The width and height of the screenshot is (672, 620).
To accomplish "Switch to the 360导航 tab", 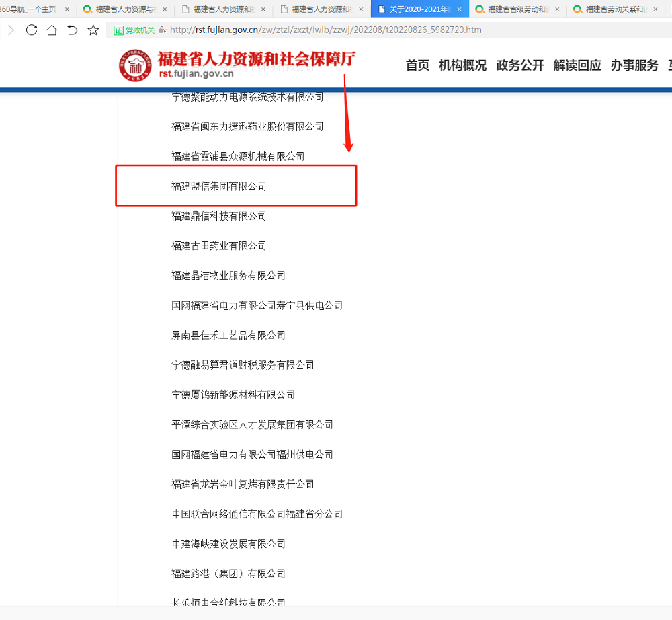I will point(30,9).
